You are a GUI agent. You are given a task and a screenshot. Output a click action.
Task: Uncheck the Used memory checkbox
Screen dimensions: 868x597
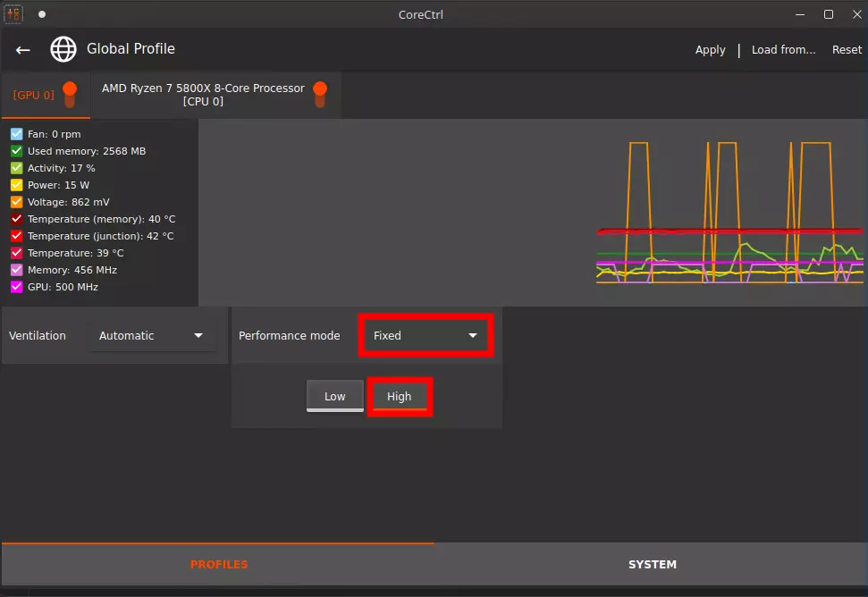[17, 151]
